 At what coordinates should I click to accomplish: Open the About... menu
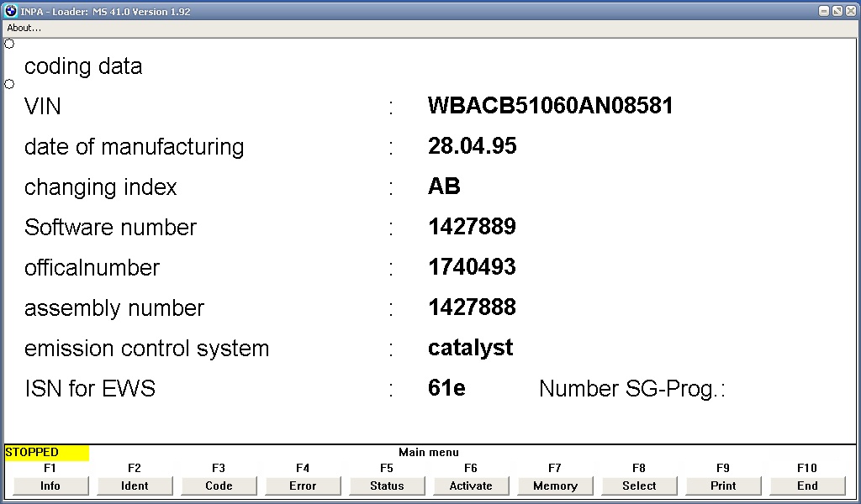coord(24,28)
